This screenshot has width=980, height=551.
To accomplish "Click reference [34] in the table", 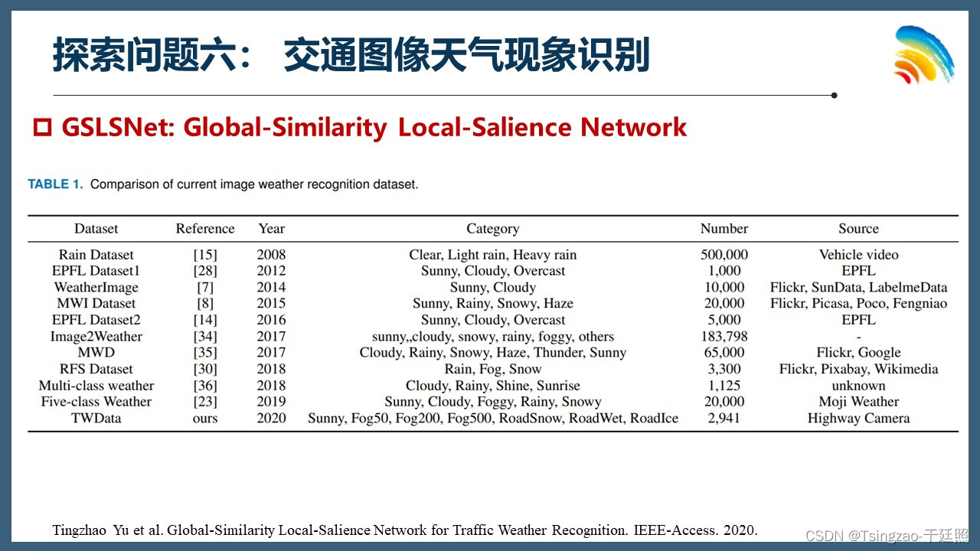I will pos(205,337).
